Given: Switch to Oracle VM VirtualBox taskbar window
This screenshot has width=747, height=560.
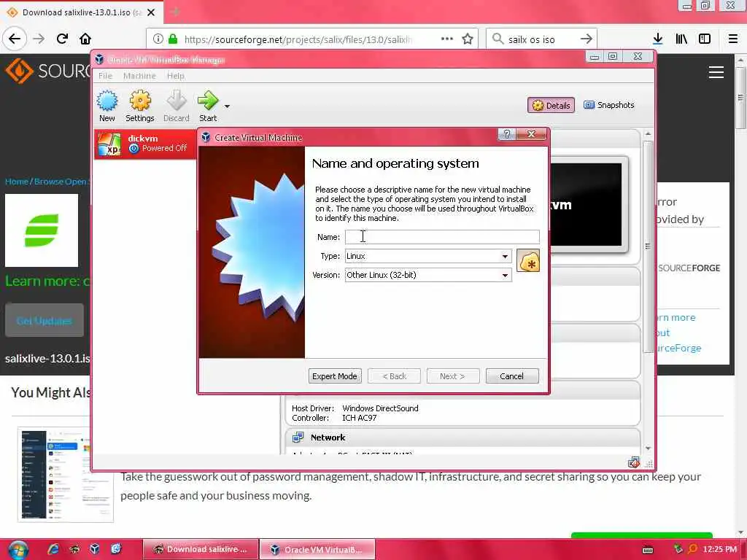Looking at the screenshot, I should pos(318,550).
